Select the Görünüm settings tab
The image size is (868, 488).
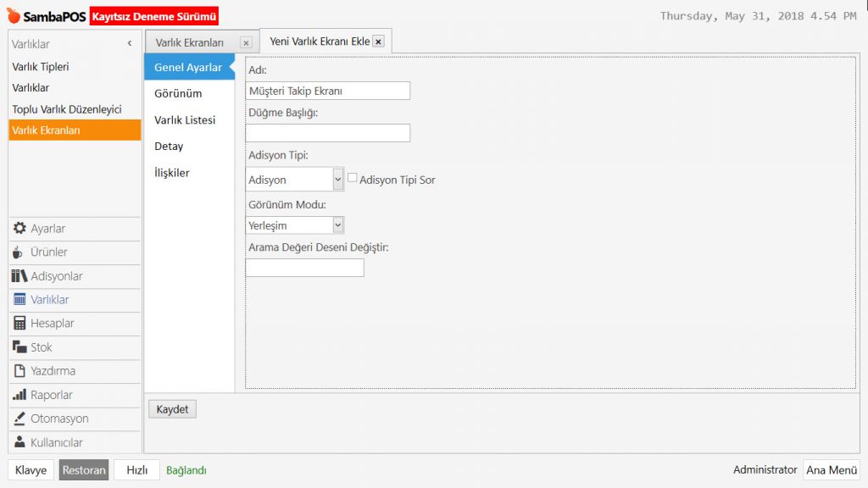coord(178,94)
